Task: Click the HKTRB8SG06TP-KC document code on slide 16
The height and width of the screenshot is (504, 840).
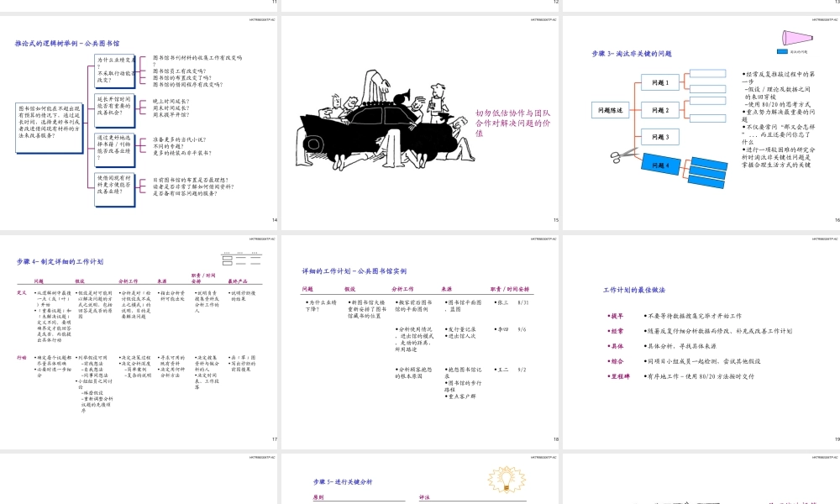Action: click(x=825, y=18)
